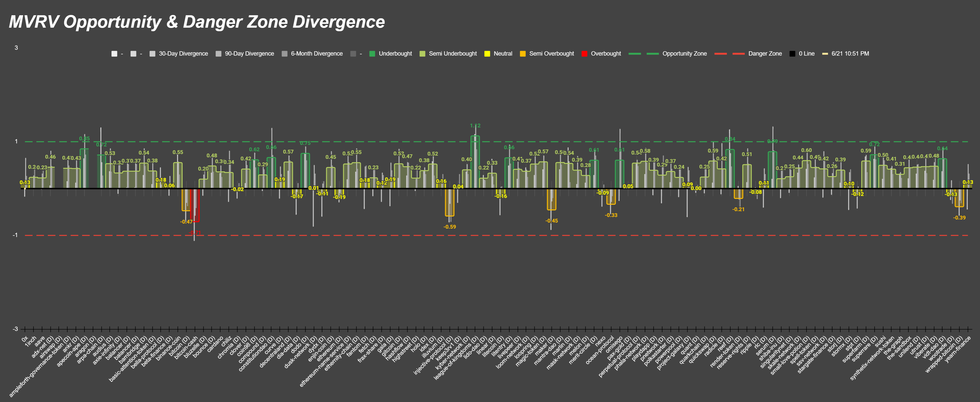
Task: Click the yearn-finance axis label
Action: 958,350
